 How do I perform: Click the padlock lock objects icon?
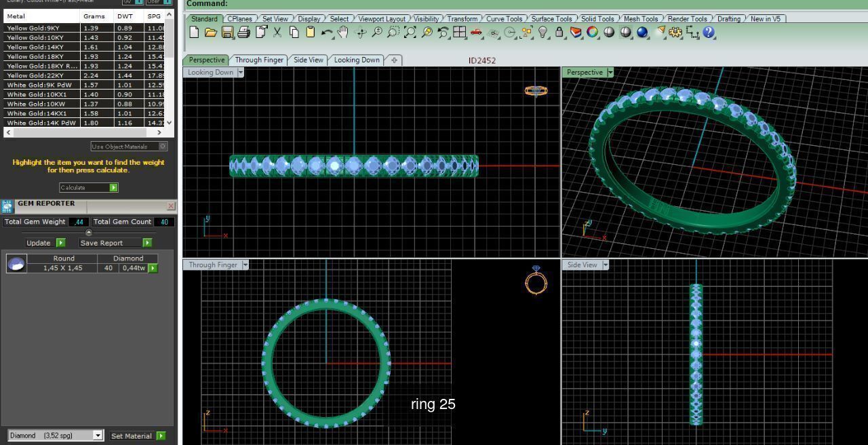click(559, 32)
